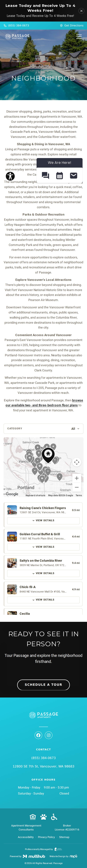Expand View Details for Golden Corral

(x=43, y=547)
